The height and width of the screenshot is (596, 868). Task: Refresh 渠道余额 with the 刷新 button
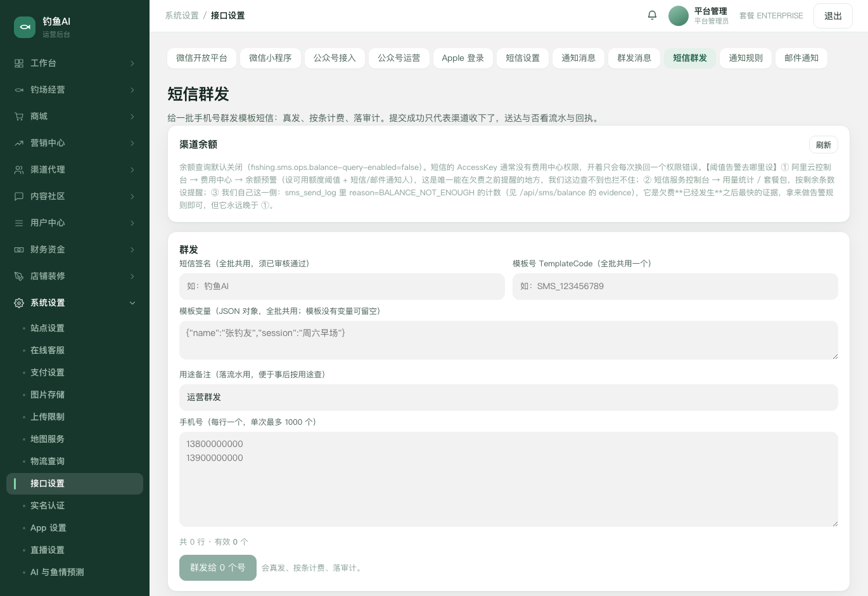tap(824, 145)
